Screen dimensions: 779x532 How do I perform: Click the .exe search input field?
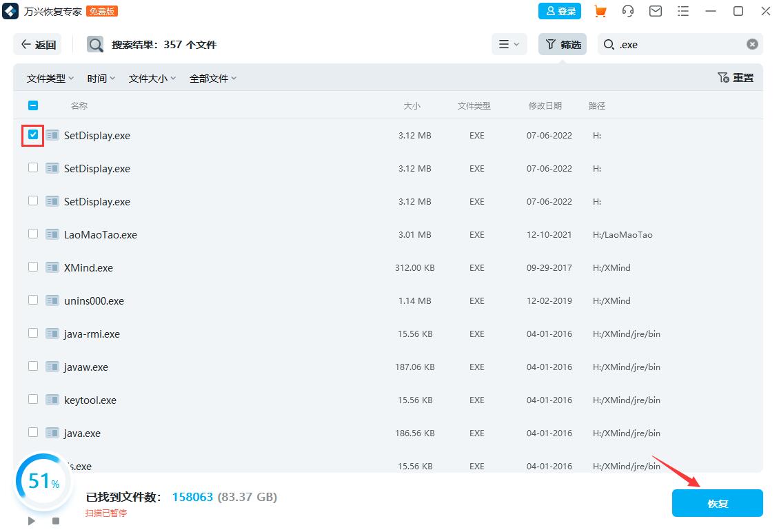[679, 44]
